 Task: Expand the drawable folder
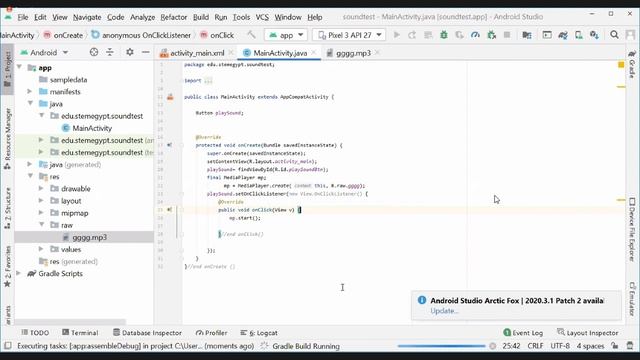point(41,189)
